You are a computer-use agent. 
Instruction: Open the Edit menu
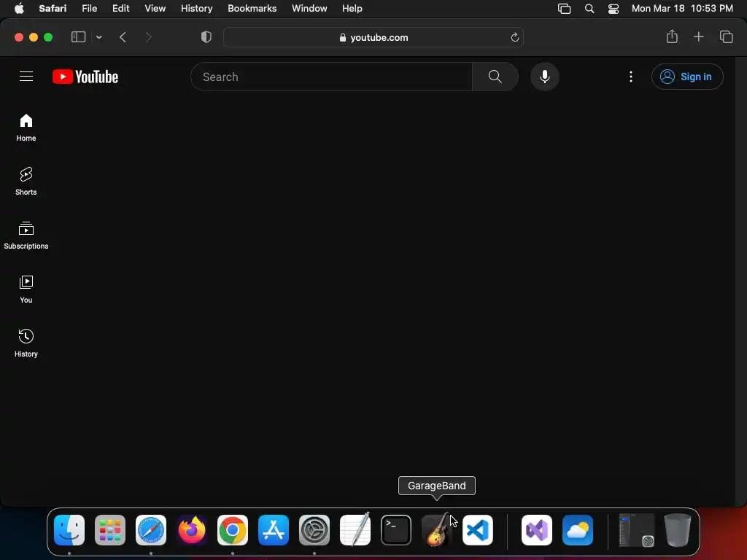coord(120,8)
